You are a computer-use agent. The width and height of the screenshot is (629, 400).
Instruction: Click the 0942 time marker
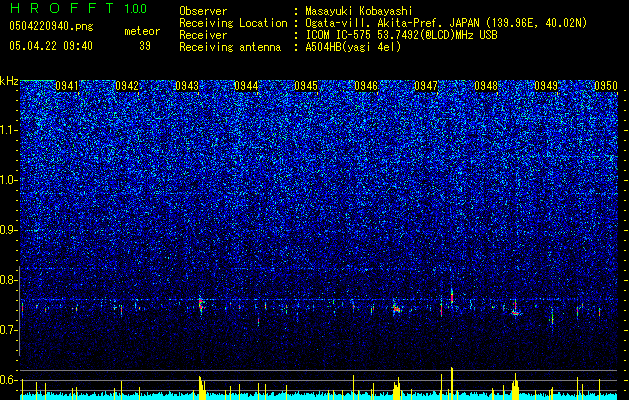point(127,86)
